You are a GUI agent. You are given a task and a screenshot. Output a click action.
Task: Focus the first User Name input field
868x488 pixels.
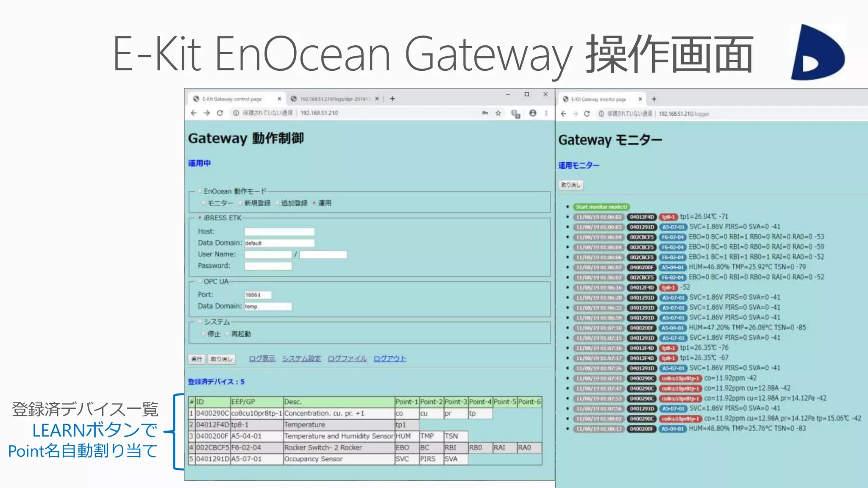point(268,255)
